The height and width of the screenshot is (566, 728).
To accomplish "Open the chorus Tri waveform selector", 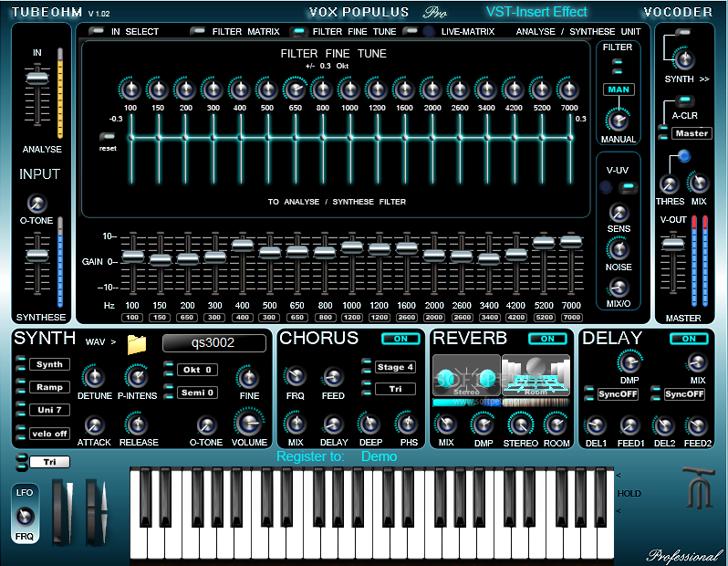I will pos(395,389).
